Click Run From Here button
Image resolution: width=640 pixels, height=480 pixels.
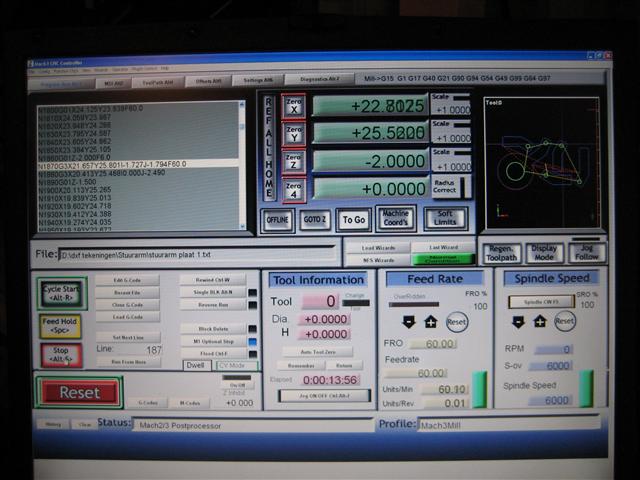click(129, 362)
